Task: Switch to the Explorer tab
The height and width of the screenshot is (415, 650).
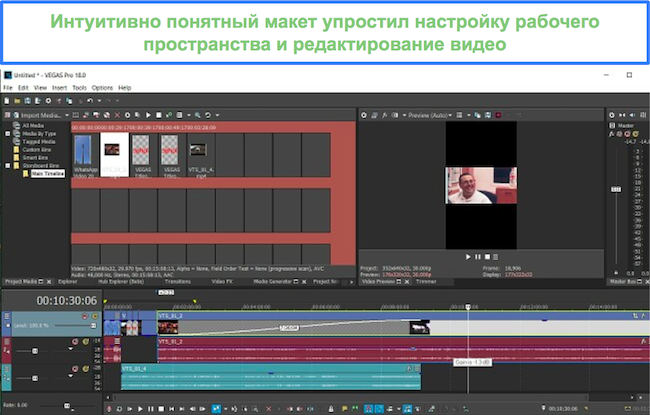Action: pyautogui.click(x=68, y=282)
